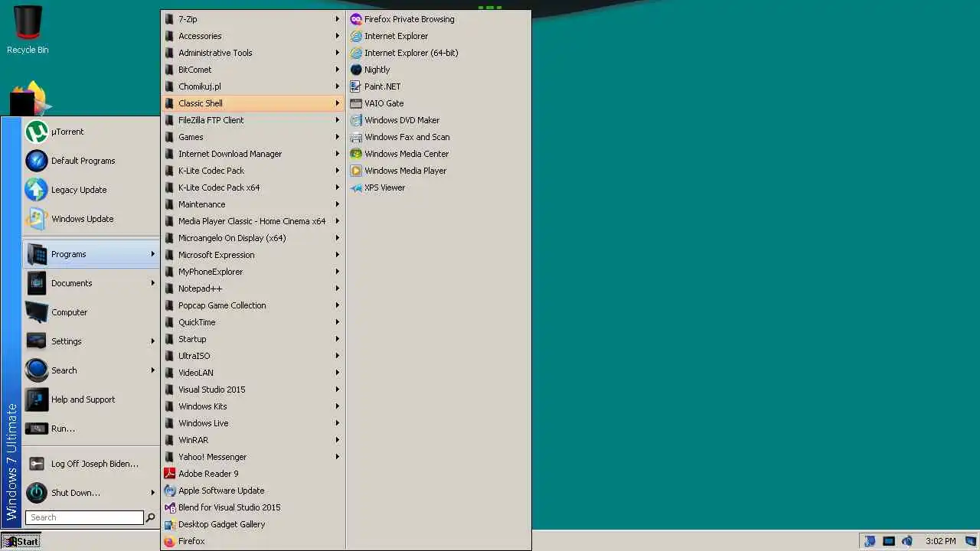Click Log Off Joseph Biden icon

(37, 464)
